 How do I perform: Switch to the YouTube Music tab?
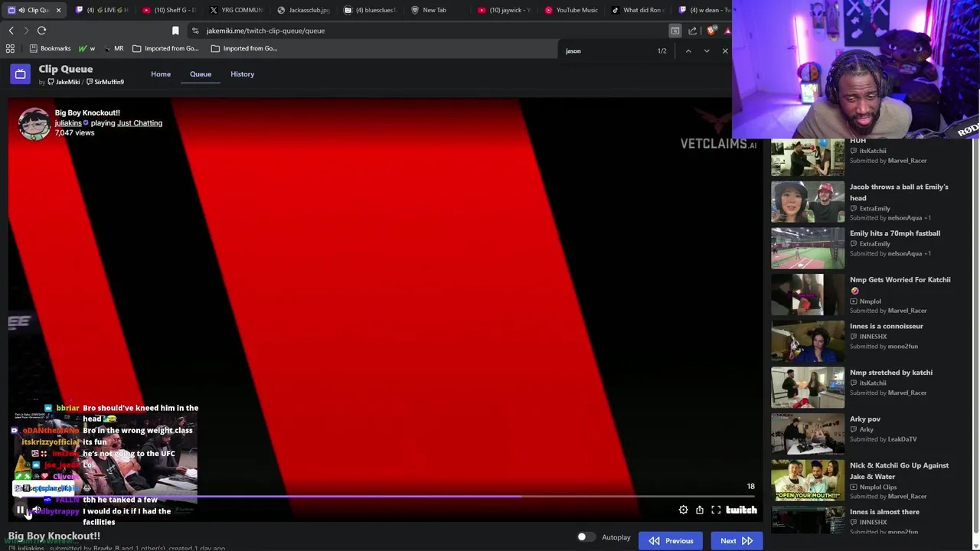pyautogui.click(x=571, y=10)
